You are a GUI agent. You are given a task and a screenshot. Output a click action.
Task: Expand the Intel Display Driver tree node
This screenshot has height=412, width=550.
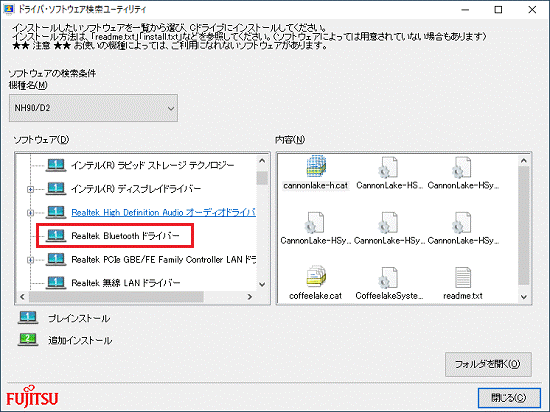point(31,189)
